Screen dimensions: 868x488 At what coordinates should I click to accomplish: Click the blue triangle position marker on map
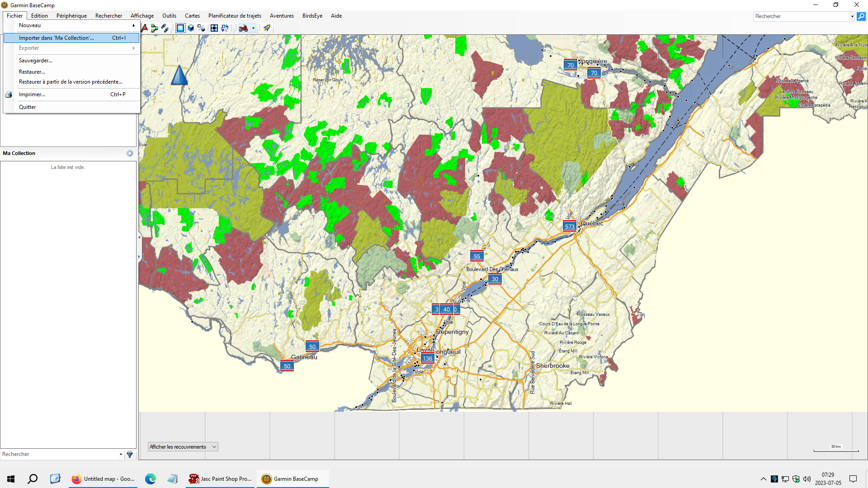(x=179, y=75)
